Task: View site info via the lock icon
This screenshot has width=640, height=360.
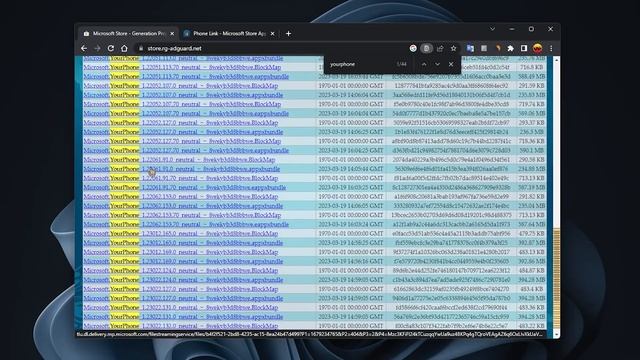Action: click(x=141, y=48)
